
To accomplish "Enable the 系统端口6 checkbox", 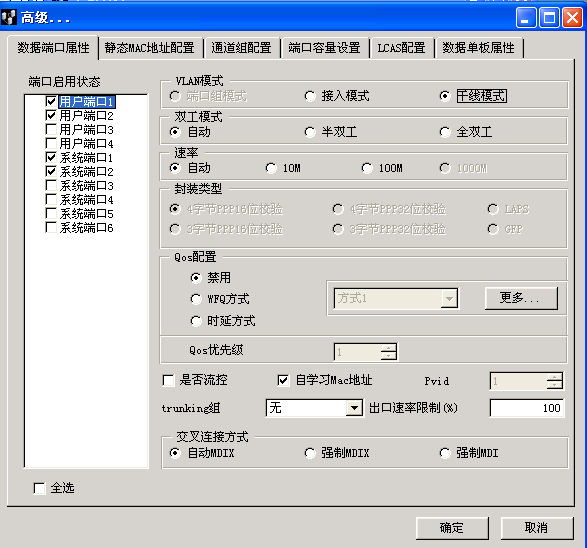I will [x=51, y=228].
